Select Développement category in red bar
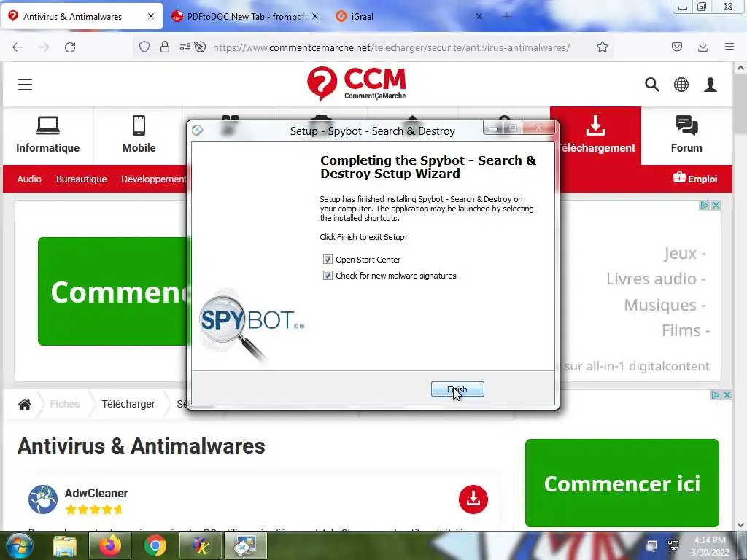This screenshot has height=560, width=747. (153, 179)
